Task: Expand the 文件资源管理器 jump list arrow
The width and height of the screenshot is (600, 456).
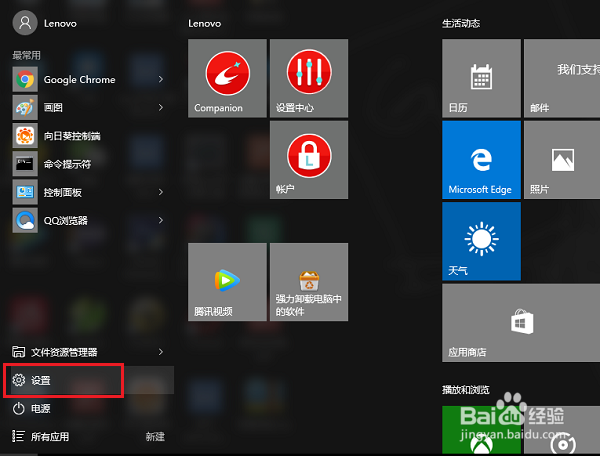Action: point(161,352)
